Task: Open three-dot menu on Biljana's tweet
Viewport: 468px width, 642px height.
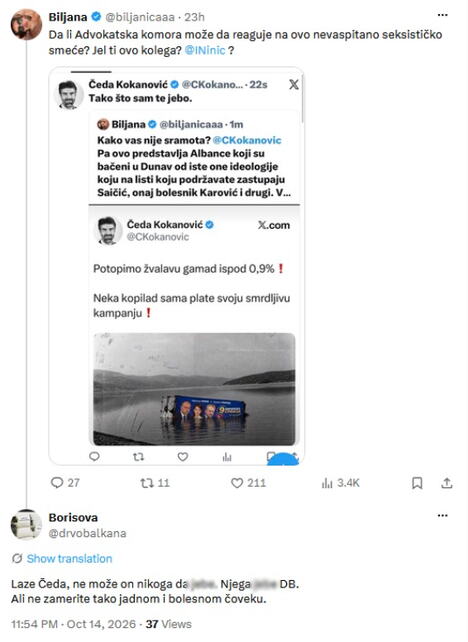Action: tap(443, 15)
